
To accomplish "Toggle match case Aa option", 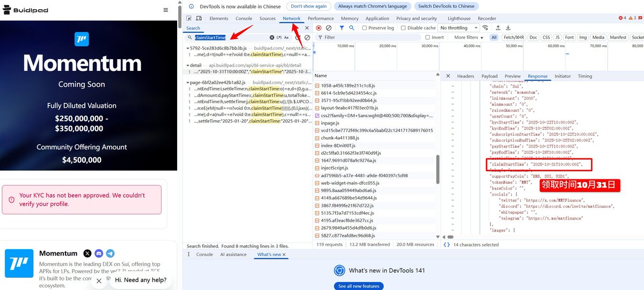I will [x=286, y=38].
